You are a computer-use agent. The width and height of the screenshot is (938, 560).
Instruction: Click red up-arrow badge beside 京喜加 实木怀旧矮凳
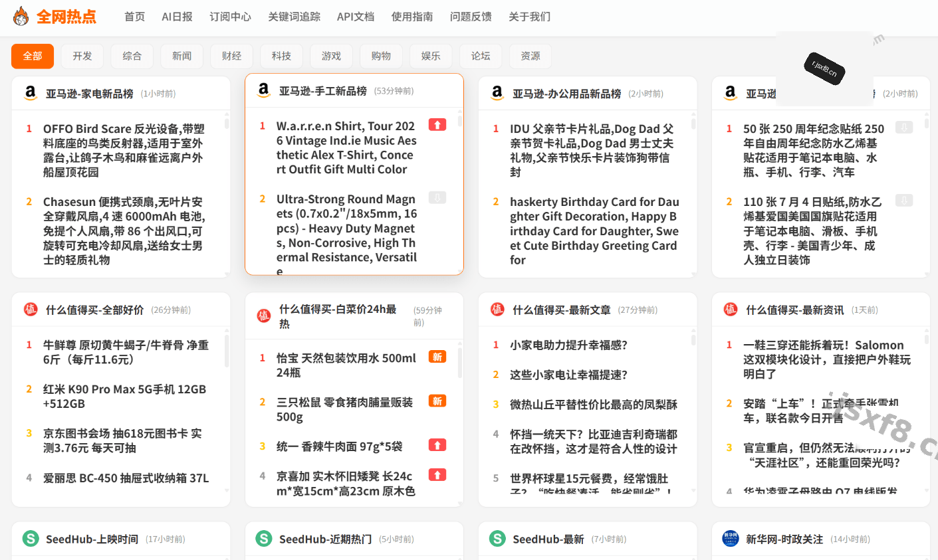point(437,475)
